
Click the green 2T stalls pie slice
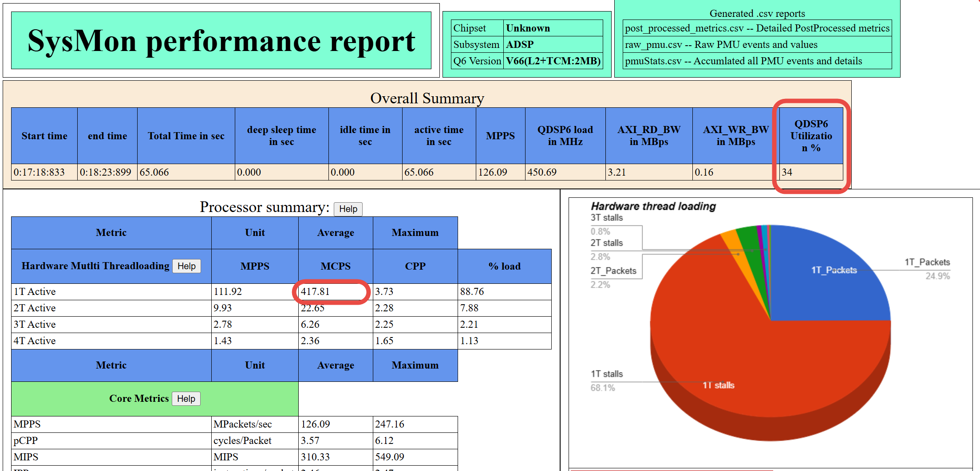[x=749, y=239]
